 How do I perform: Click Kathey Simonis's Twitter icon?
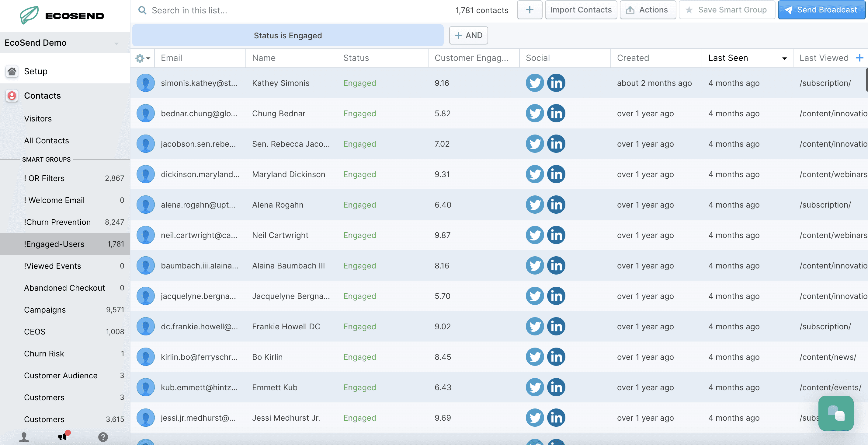534,83
